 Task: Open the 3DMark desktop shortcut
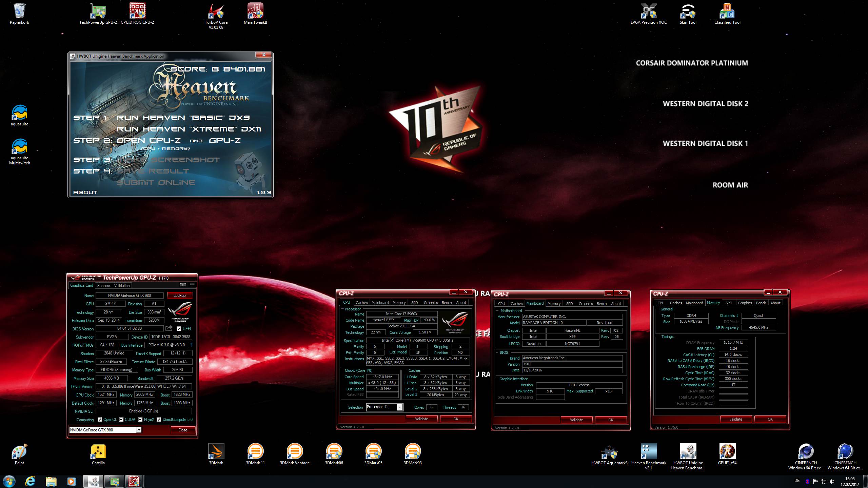pyautogui.click(x=216, y=454)
